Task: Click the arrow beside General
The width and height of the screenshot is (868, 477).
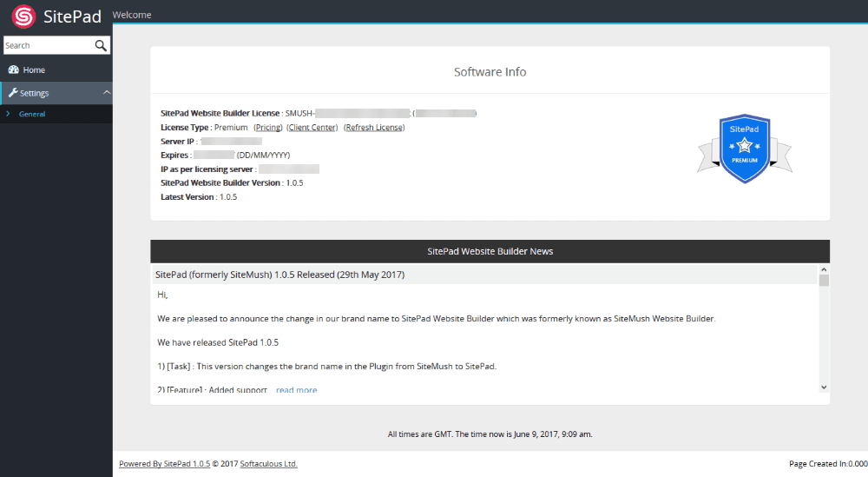Action: (8, 114)
